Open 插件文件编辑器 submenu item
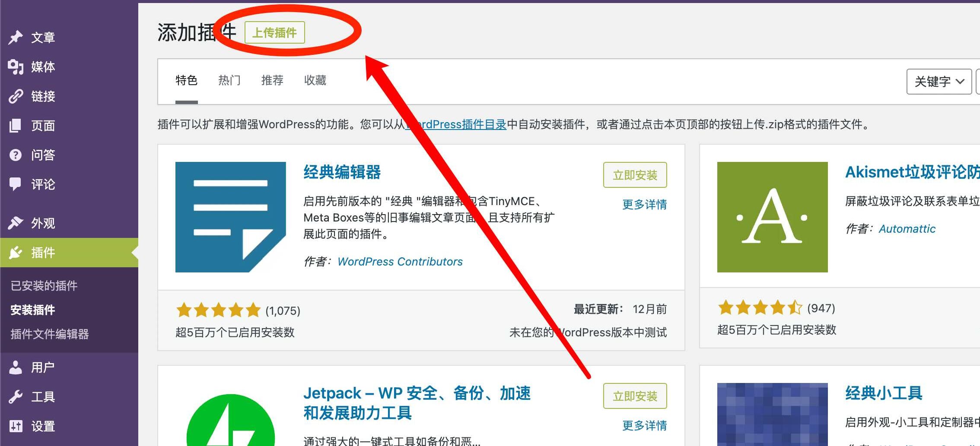This screenshot has width=980, height=446. tap(50, 334)
